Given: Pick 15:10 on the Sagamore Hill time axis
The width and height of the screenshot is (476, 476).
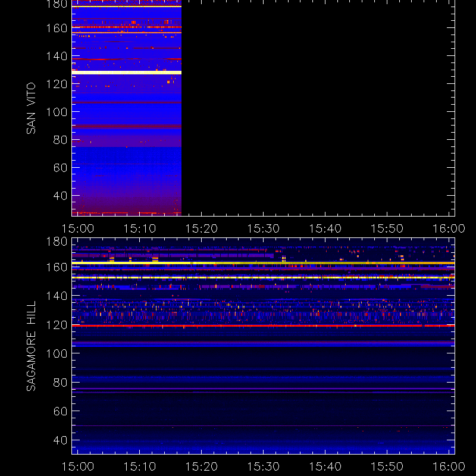Looking at the screenshot, I should [x=140, y=466].
